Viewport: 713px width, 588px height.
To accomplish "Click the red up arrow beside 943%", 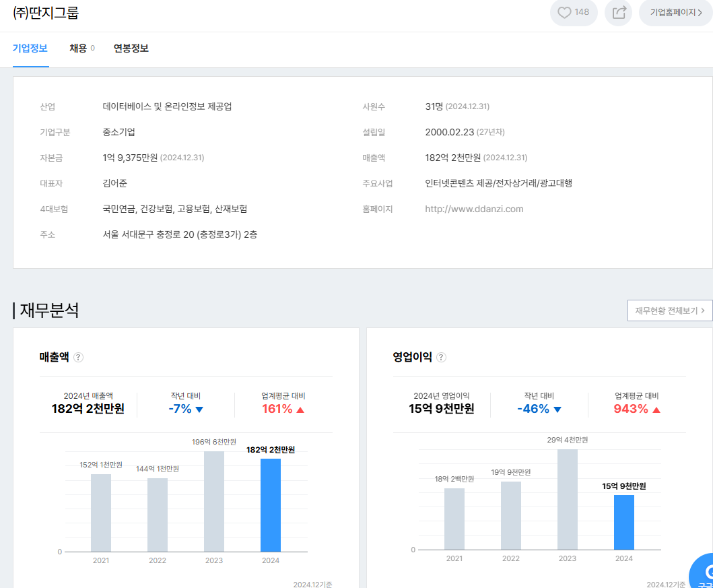I will 656,410.
